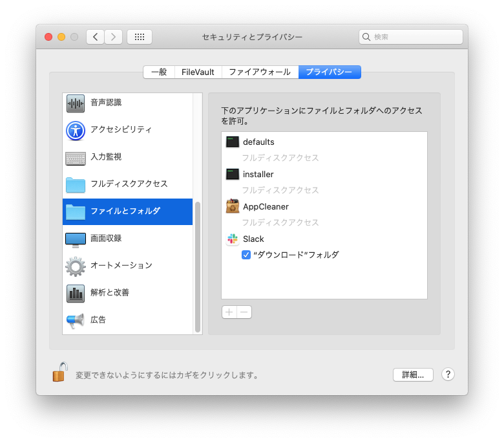Image resolution: width=504 pixels, height=443 pixels.
Task: Click the open padlock icon
Action: click(60, 372)
